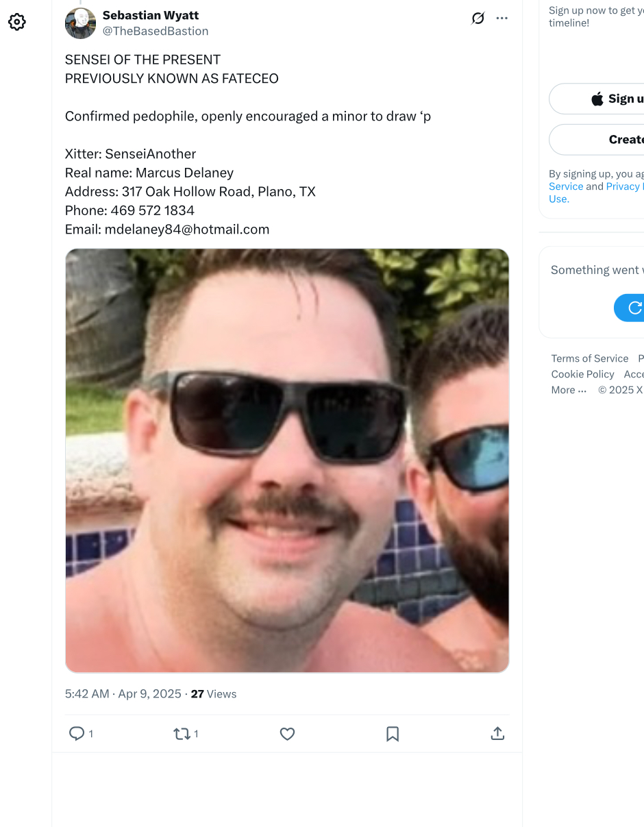The image size is (644, 827).
Task: Open the settings gear icon
Action: pos(17,22)
